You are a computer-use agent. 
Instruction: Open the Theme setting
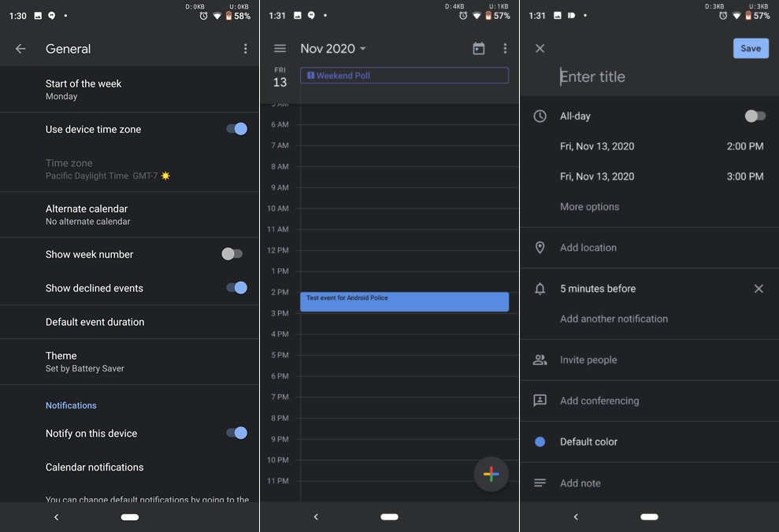click(84, 361)
